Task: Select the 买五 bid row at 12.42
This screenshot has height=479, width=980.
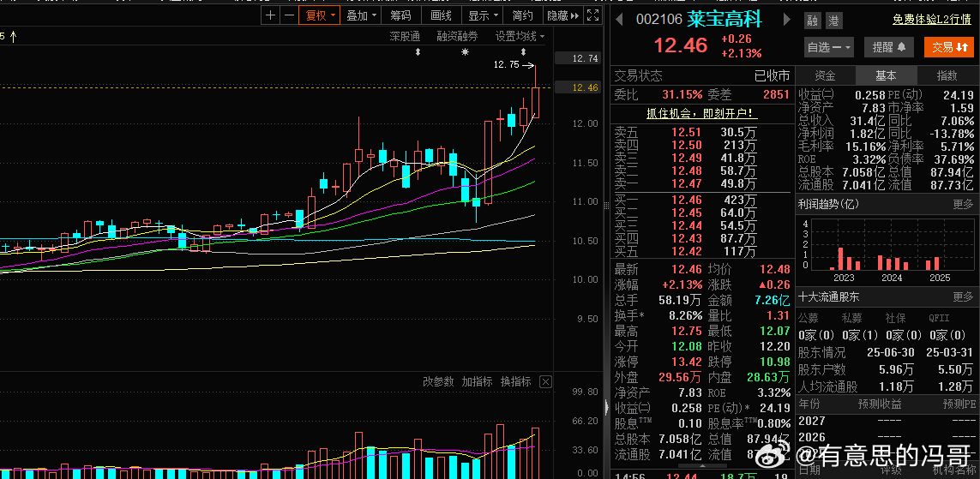Action: pyautogui.click(x=702, y=252)
